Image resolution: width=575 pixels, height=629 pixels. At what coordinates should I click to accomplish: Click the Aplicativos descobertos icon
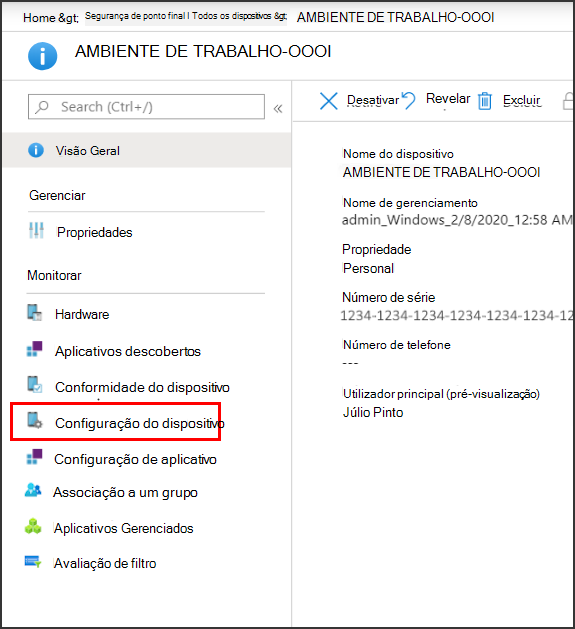coord(35,349)
